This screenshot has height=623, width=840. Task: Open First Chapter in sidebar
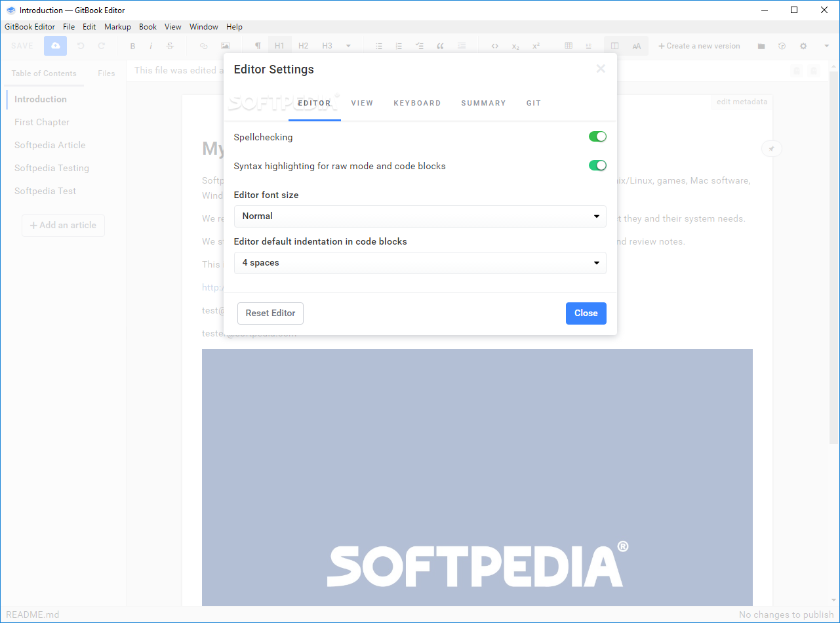pos(42,123)
